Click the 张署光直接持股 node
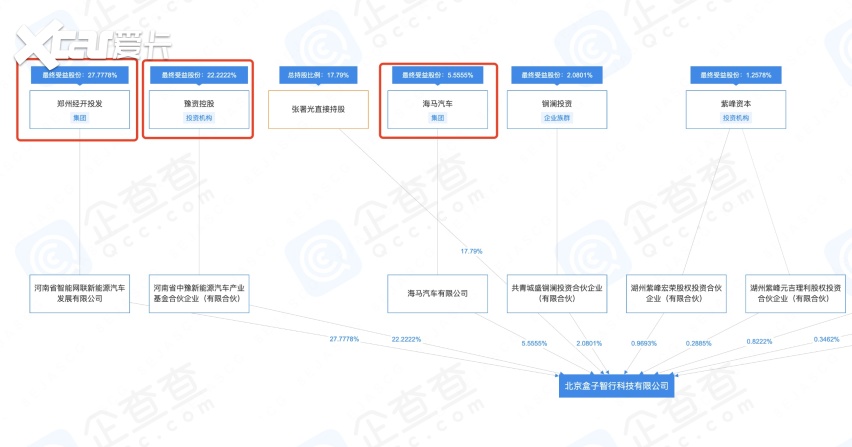Screen dimensions: 852x447 [318, 110]
